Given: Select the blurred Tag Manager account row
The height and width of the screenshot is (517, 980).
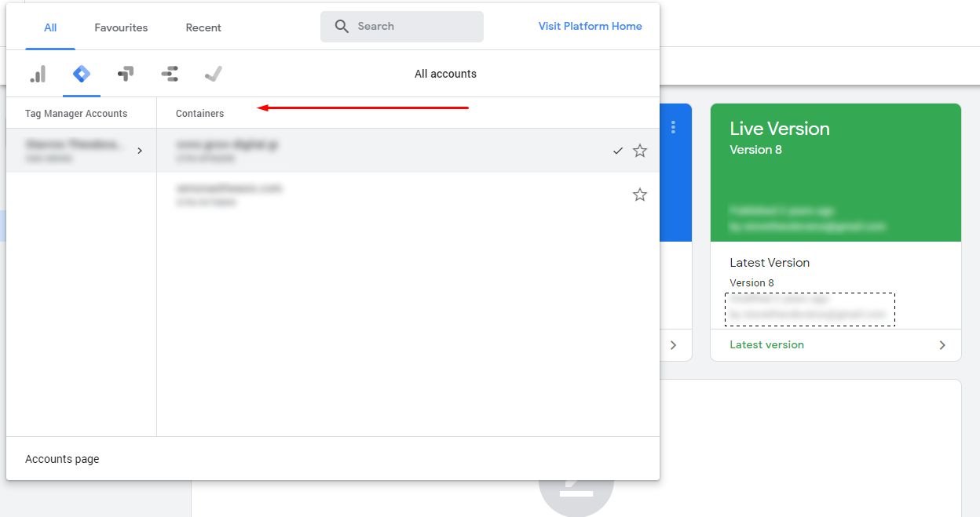Looking at the screenshot, I should pyautogui.click(x=82, y=151).
